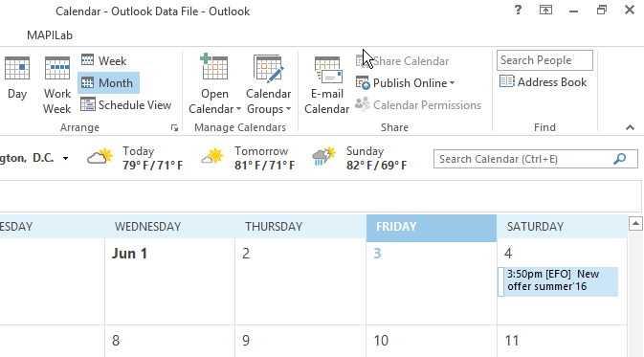644x357 pixels.
Task: Open the MAPILab ribbon tab
Action: tap(50, 35)
